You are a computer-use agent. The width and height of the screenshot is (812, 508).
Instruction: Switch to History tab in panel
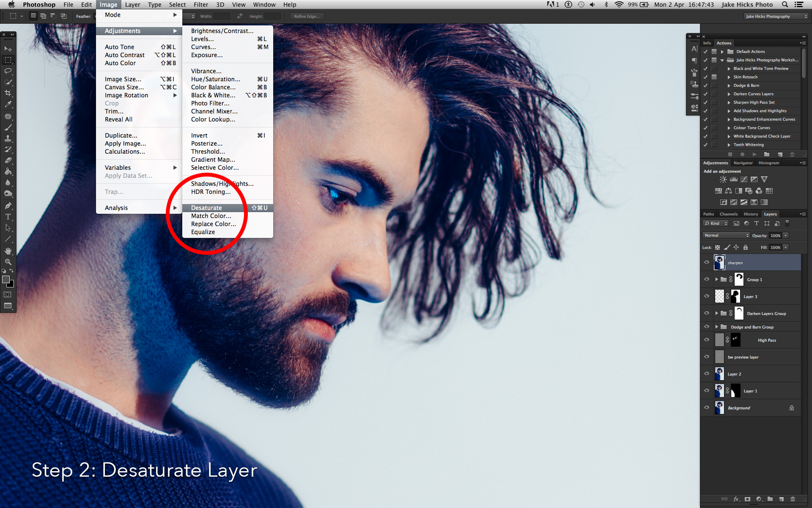click(751, 214)
